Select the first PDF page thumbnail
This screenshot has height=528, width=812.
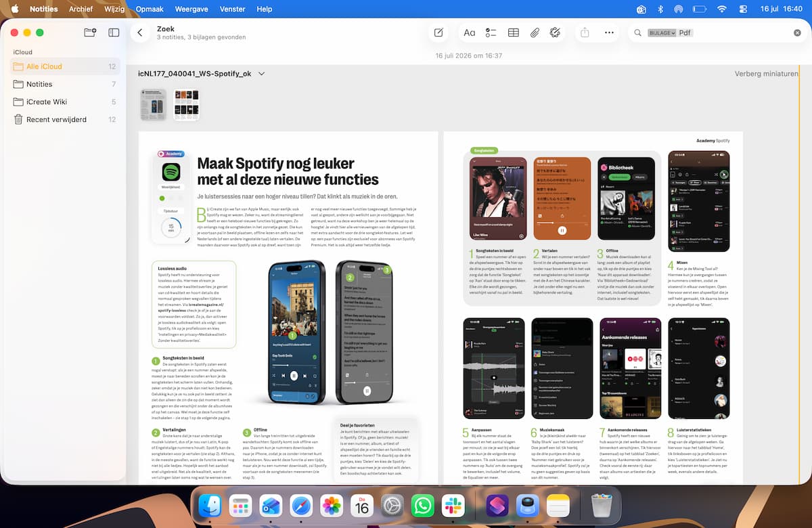(x=154, y=105)
